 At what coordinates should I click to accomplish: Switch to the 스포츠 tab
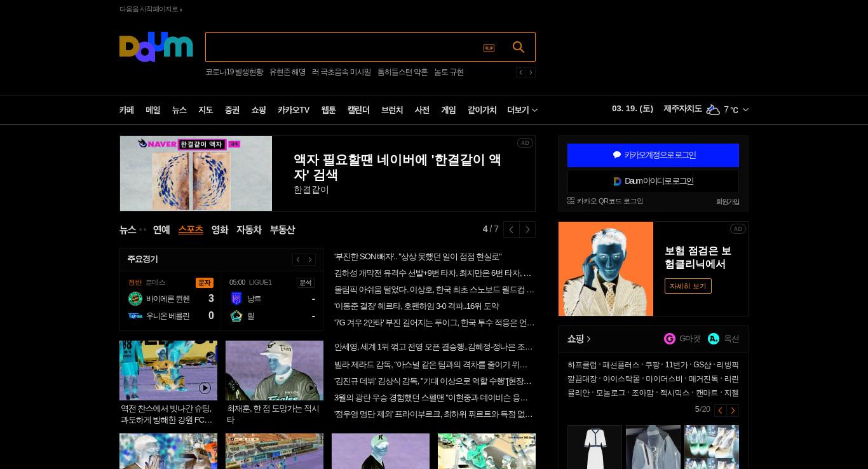point(191,229)
